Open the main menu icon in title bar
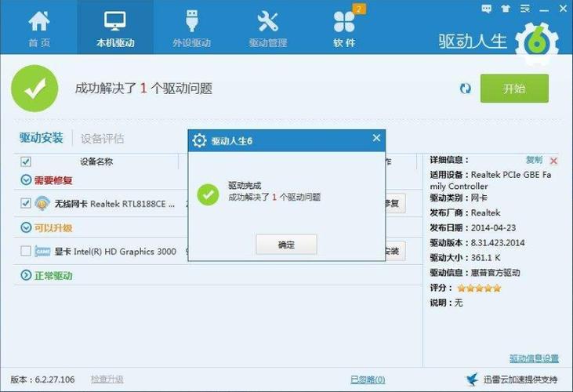Screen dimensions: 573x392 tap(525, 9)
